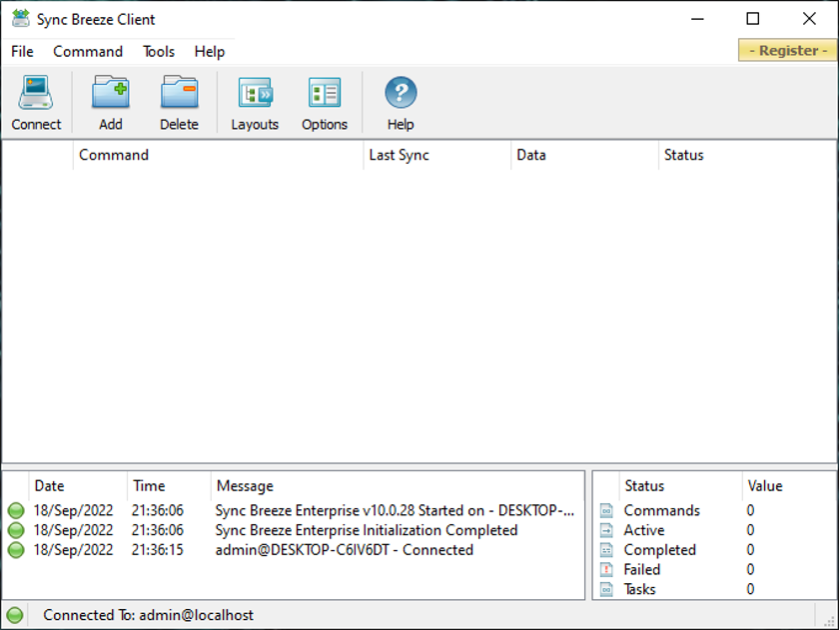Click green status icon for admin Connected entry
The width and height of the screenshot is (840, 630).
(16, 550)
